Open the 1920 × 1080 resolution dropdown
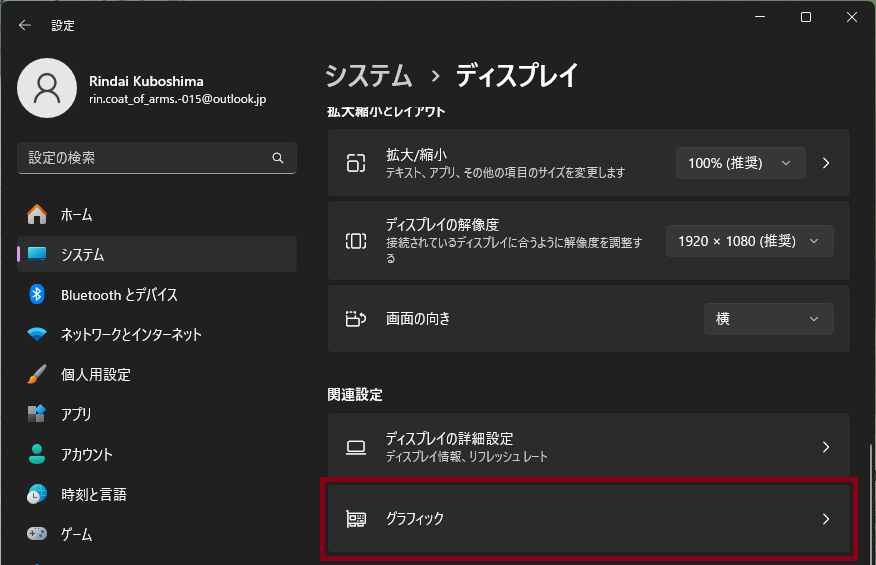This screenshot has height=565, width=876. pos(749,240)
